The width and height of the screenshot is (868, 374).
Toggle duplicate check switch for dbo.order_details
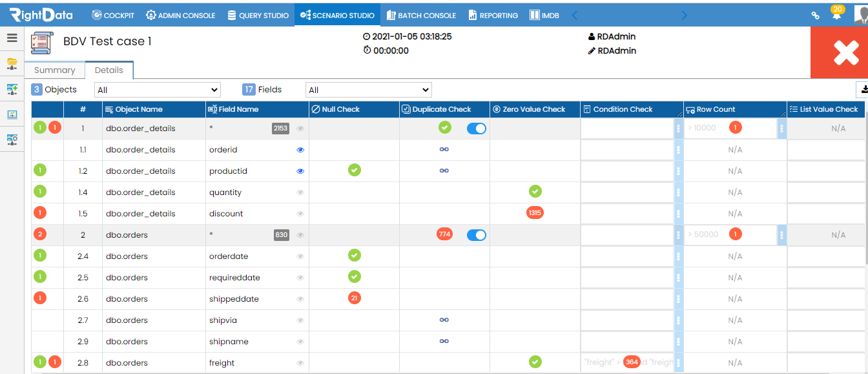[476, 128]
